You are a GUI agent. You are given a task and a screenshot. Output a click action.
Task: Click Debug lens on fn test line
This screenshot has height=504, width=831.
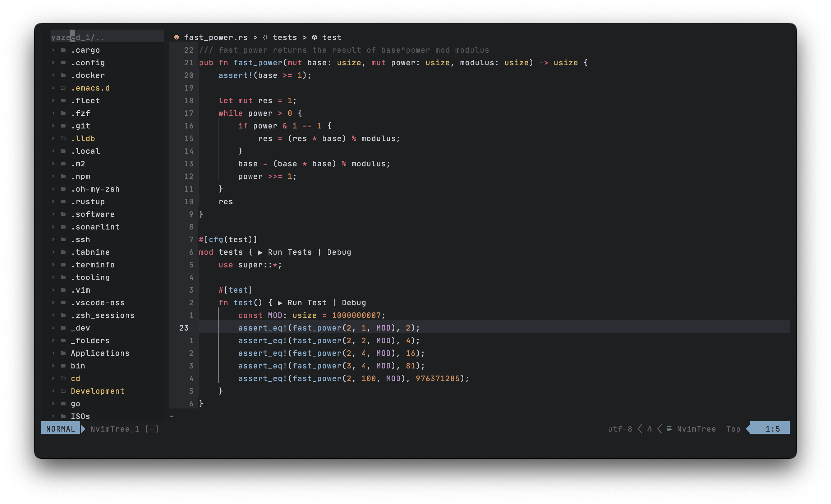(354, 303)
